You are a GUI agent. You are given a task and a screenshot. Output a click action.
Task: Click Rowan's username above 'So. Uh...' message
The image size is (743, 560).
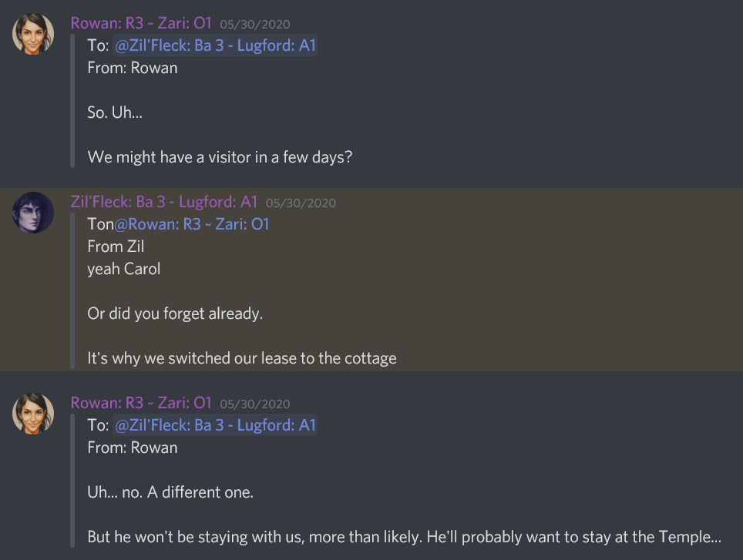[141, 22]
